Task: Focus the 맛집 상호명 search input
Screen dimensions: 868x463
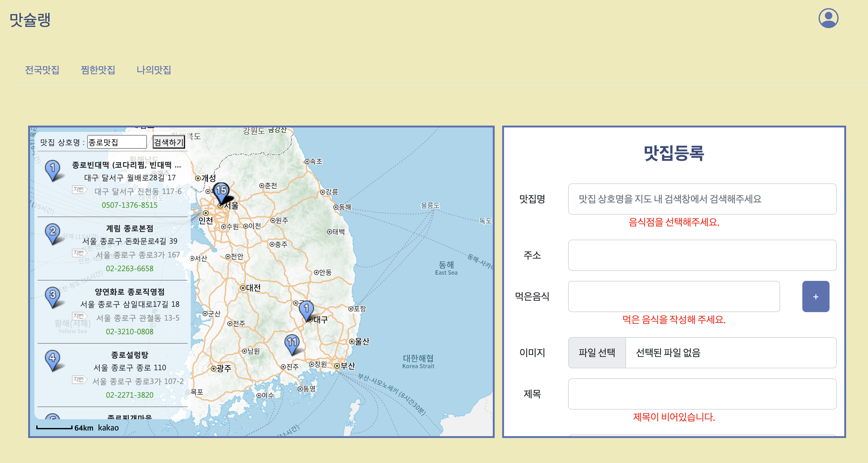Action: (x=117, y=142)
